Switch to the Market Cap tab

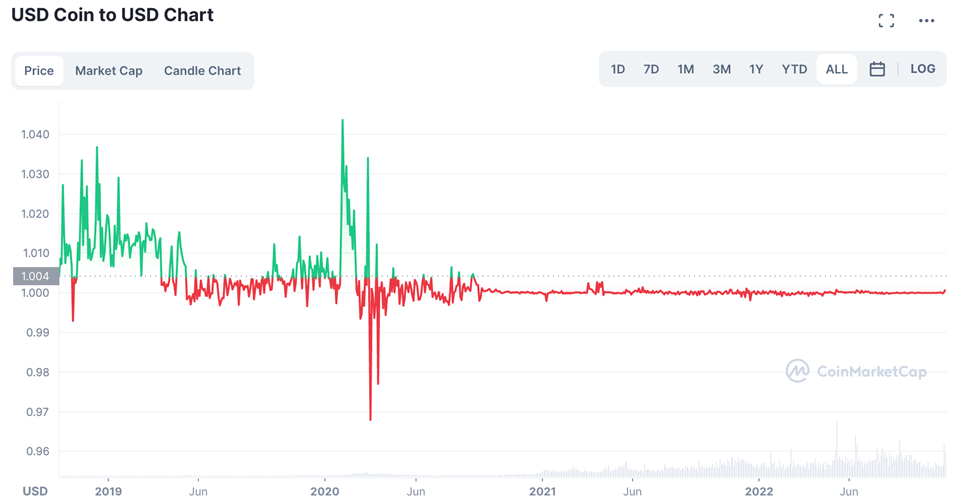click(109, 71)
